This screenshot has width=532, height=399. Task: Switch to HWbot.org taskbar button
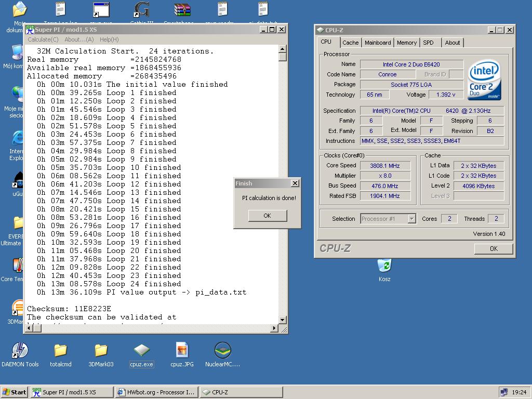157,392
